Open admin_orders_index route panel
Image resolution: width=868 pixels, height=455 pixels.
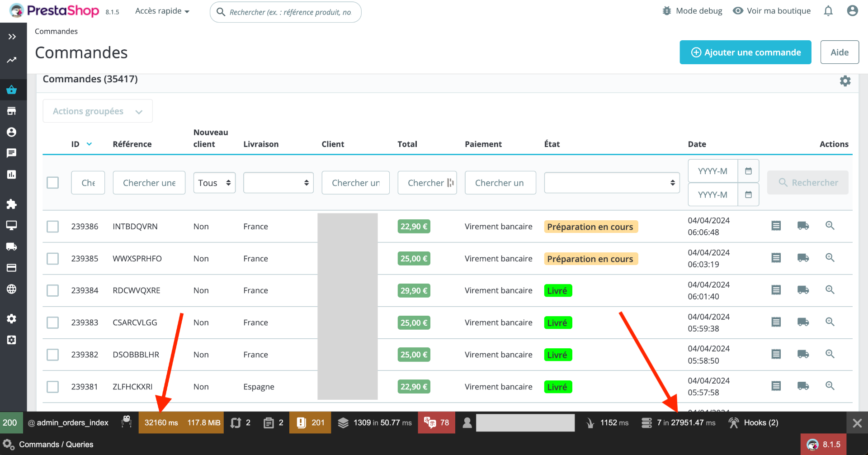tap(68, 423)
